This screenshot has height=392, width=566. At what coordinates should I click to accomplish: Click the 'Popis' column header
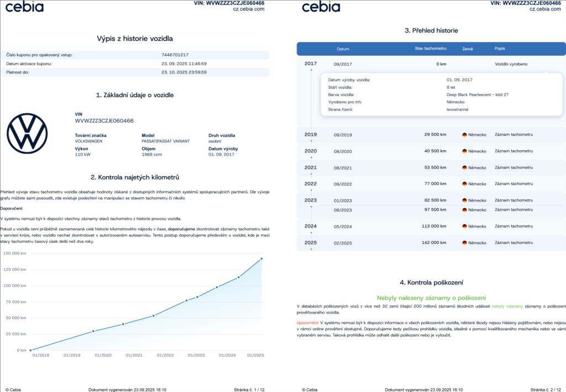click(500, 49)
